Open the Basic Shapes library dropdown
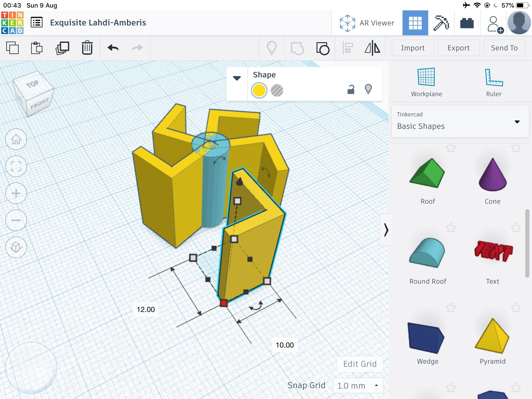Image resolution: width=532 pixels, height=399 pixels. (x=460, y=121)
